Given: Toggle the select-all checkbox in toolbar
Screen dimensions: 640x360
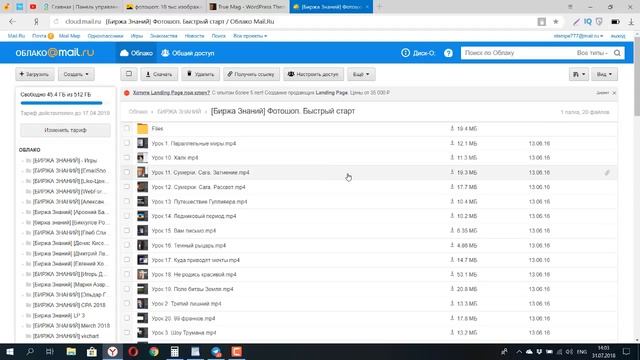Looking at the screenshot, I should pyautogui.click(x=129, y=74).
